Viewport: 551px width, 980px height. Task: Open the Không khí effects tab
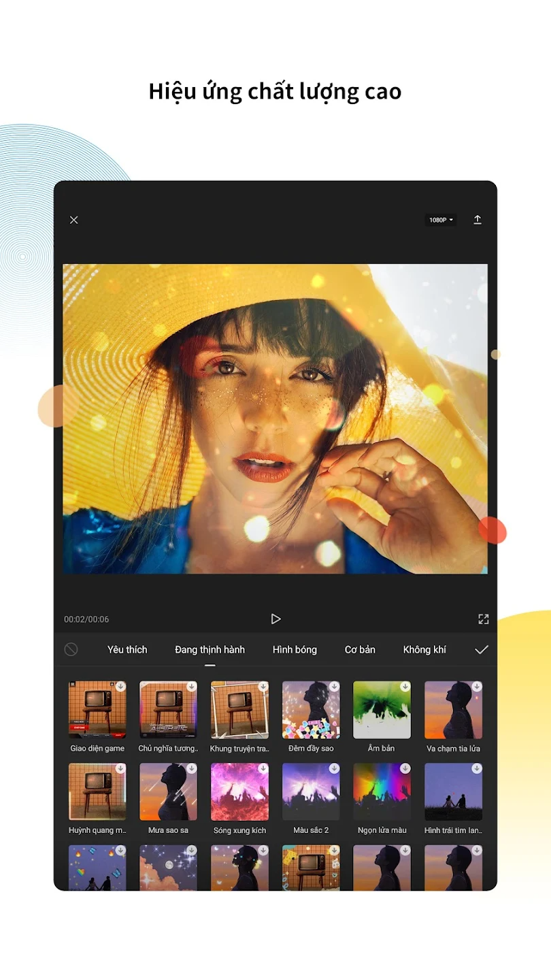(x=424, y=649)
